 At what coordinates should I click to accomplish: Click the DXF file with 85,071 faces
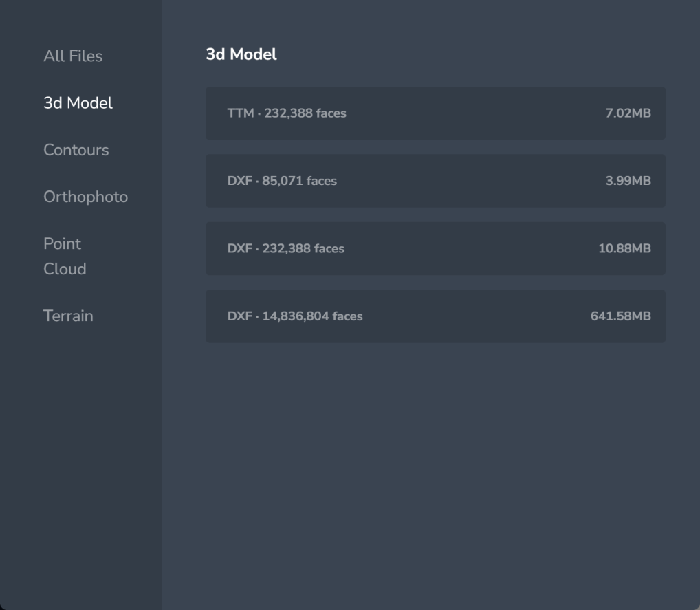(435, 181)
